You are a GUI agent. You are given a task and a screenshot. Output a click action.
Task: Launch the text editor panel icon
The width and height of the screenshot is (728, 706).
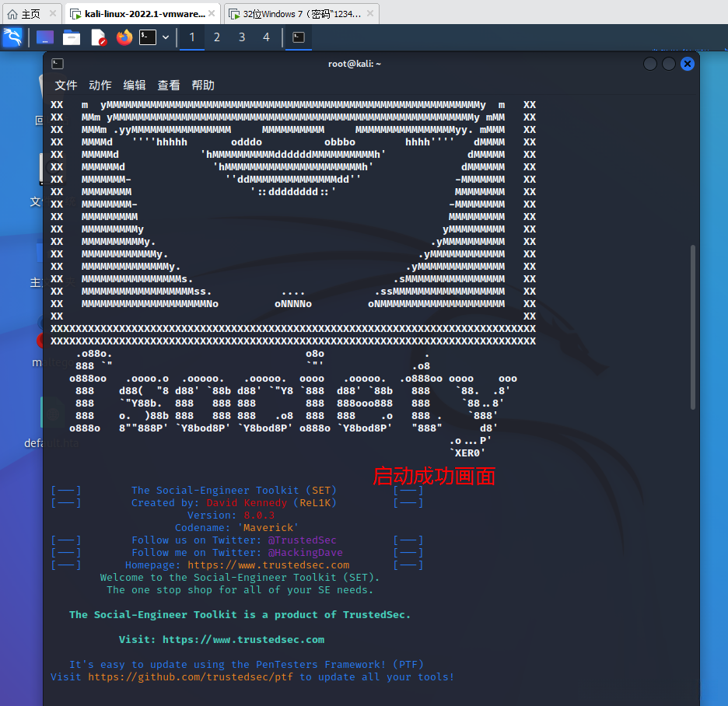99,37
